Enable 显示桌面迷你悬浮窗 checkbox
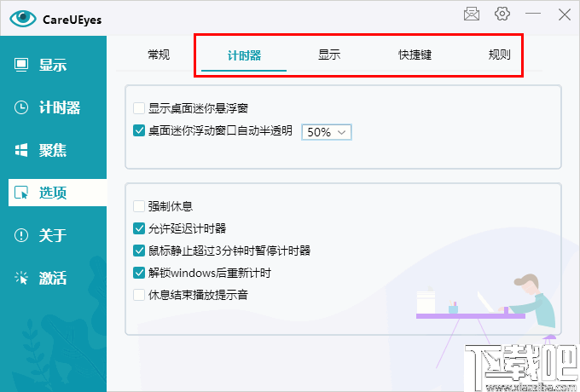Image resolution: width=580 pixels, height=392 pixels. (x=139, y=108)
